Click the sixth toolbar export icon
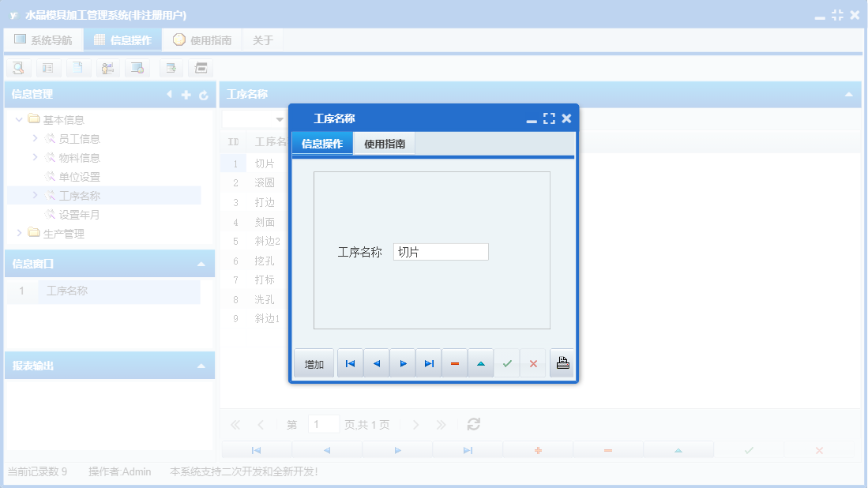Image resolution: width=868 pixels, height=488 pixels. pos(171,68)
